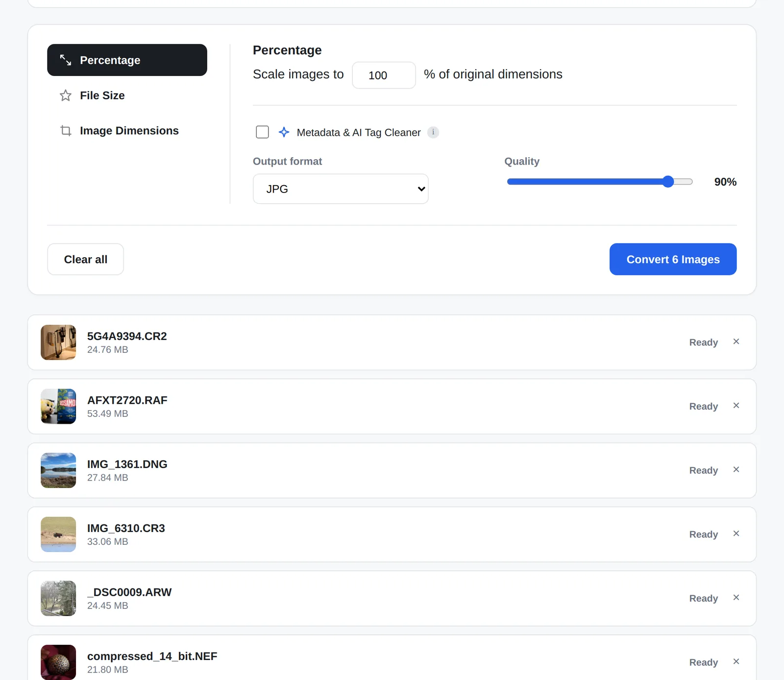
Task: Remove 5G4A9394.CR2 from the list
Action: coord(736,341)
